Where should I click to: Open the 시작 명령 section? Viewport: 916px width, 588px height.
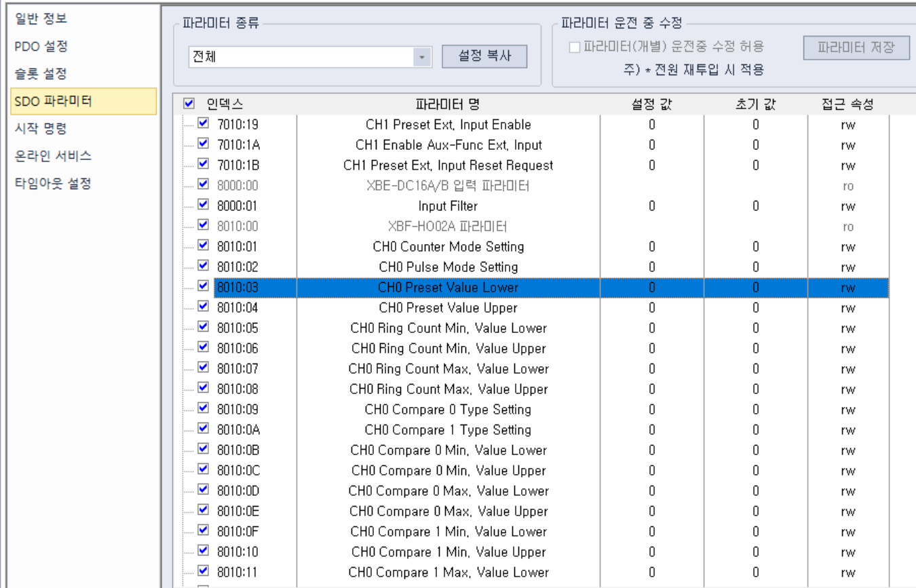[x=41, y=129]
